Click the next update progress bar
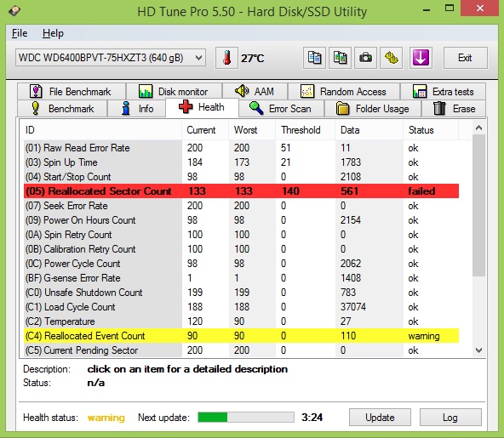The height and width of the screenshot is (438, 504). coord(246,417)
